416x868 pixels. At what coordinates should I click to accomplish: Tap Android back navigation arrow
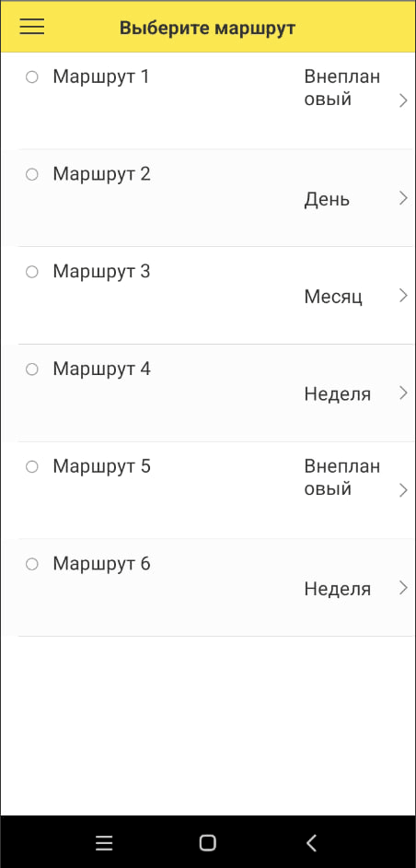tap(311, 842)
